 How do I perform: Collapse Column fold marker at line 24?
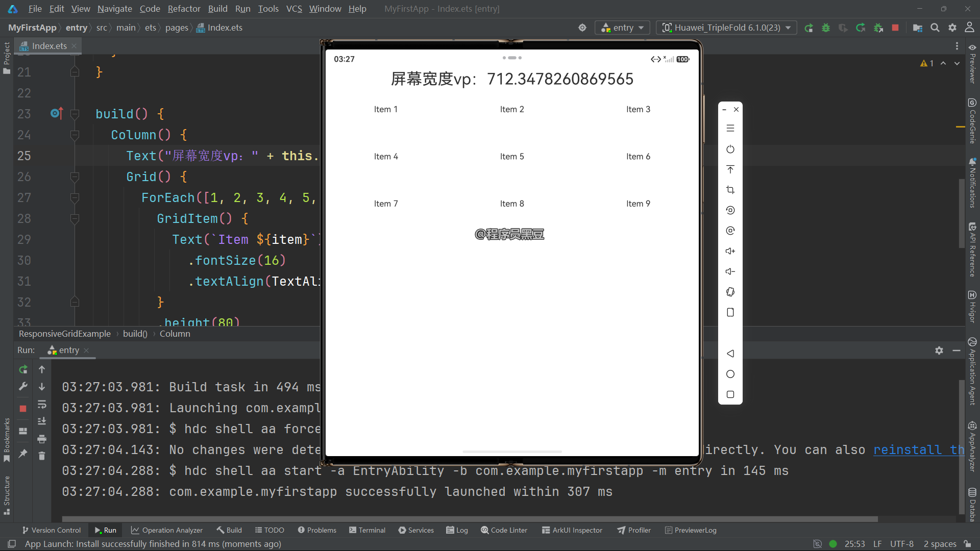coord(75,135)
